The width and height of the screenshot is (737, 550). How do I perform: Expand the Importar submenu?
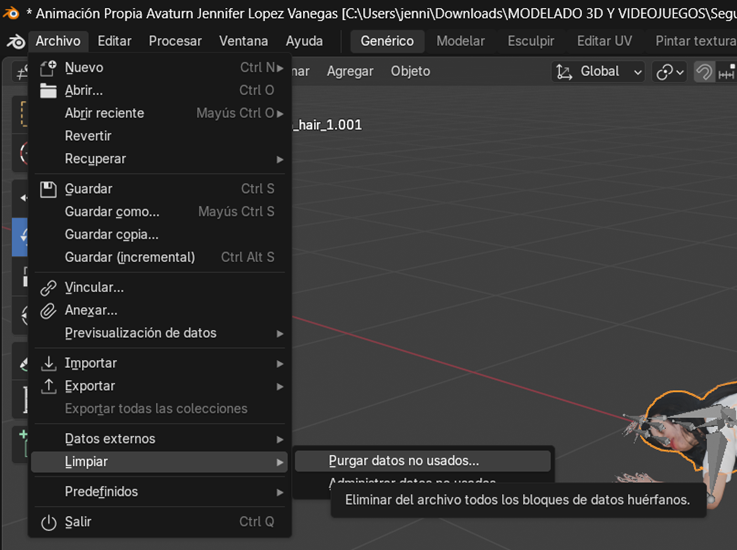[160, 363]
